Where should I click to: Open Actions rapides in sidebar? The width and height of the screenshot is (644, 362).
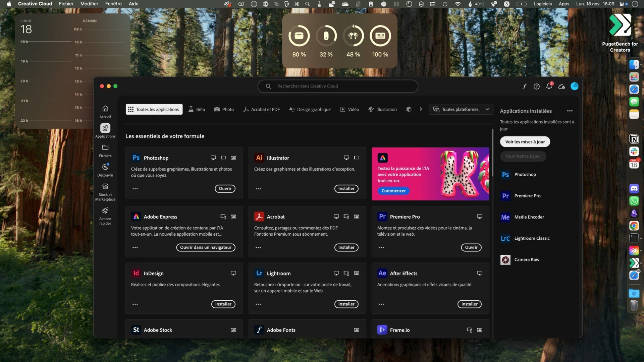(105, 216)
